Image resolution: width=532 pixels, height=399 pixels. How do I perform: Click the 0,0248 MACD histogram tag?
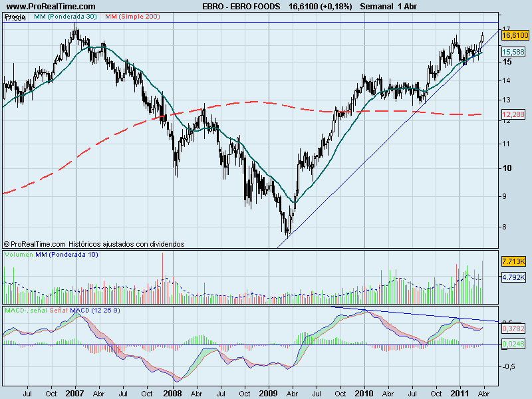[x=513, y=344]
